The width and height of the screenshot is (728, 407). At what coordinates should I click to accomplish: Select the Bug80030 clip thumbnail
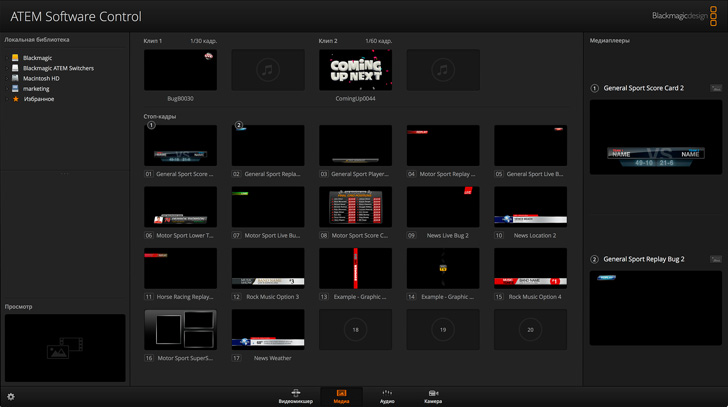(x=180, y=70)
